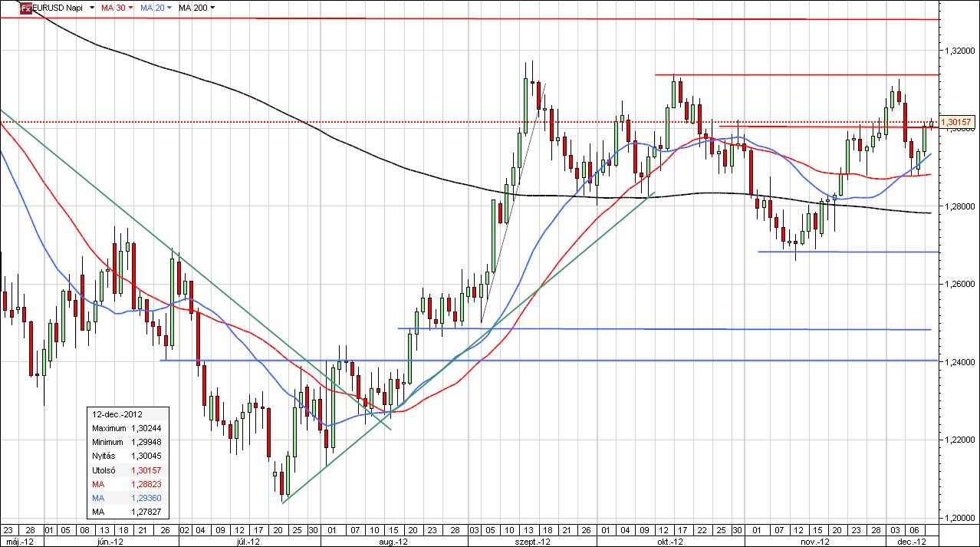
Task: Click the red MA value 1,28823
Action: (x=146, y=484)
